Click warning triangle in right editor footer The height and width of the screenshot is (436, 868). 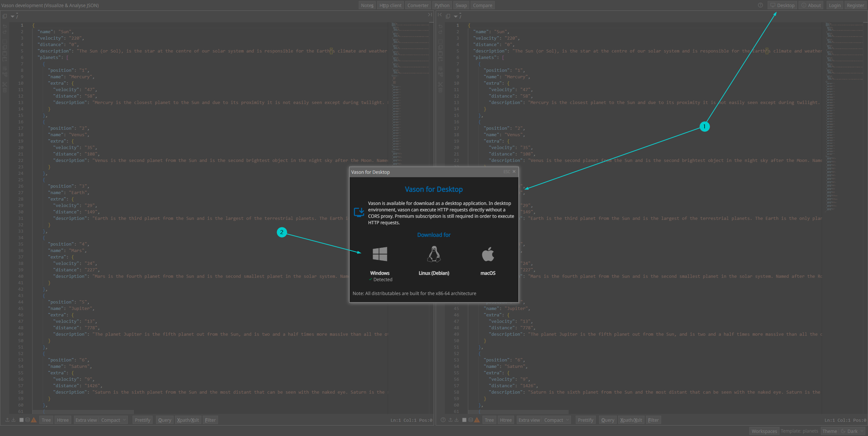point(477,420)
